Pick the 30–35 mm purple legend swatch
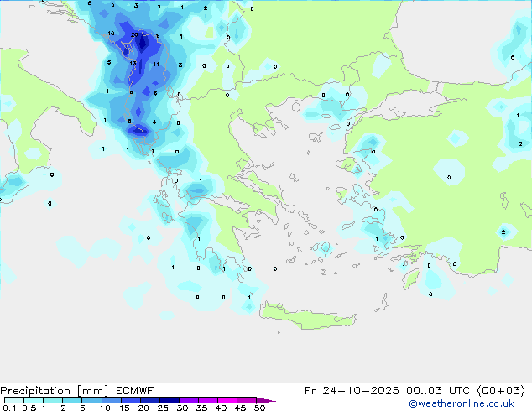 click(x=188, y=400)
